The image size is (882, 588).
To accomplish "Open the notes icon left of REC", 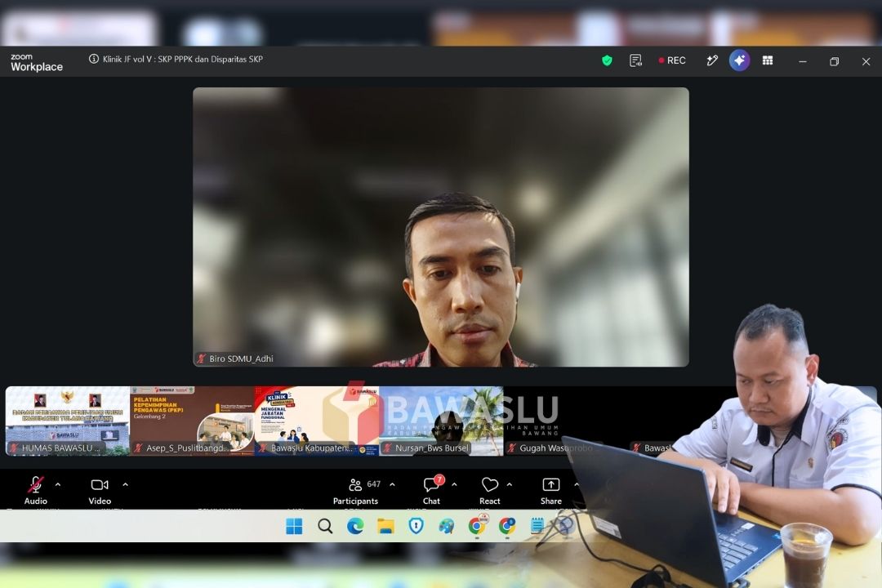I will tap(635, 60).
